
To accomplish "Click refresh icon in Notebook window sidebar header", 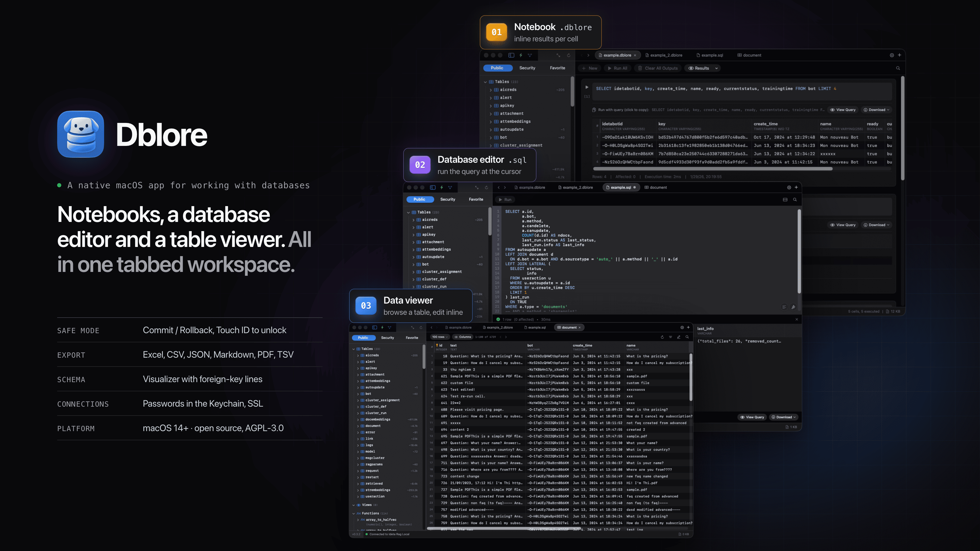I will click(x=569, y=55).
